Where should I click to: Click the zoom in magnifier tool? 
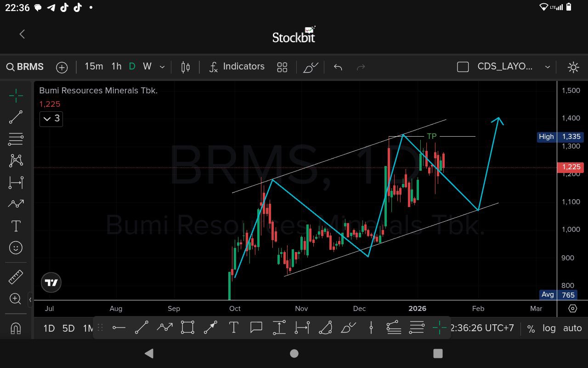[16, 299]
